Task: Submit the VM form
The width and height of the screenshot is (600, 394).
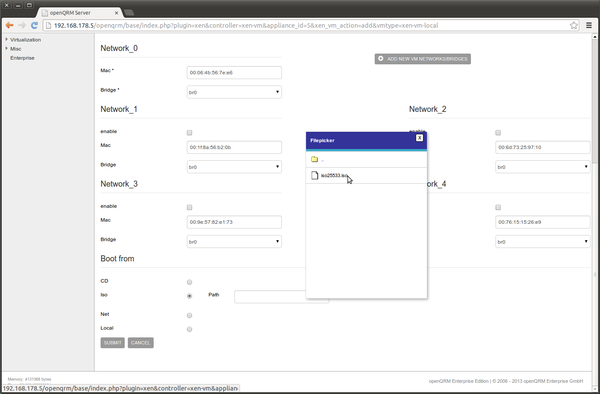Action: pos(112,343)
